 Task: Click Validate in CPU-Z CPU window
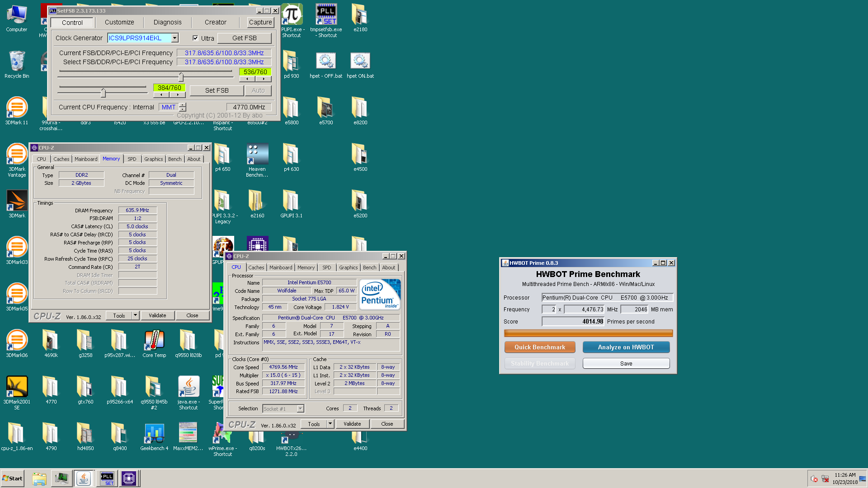point(352,424)
